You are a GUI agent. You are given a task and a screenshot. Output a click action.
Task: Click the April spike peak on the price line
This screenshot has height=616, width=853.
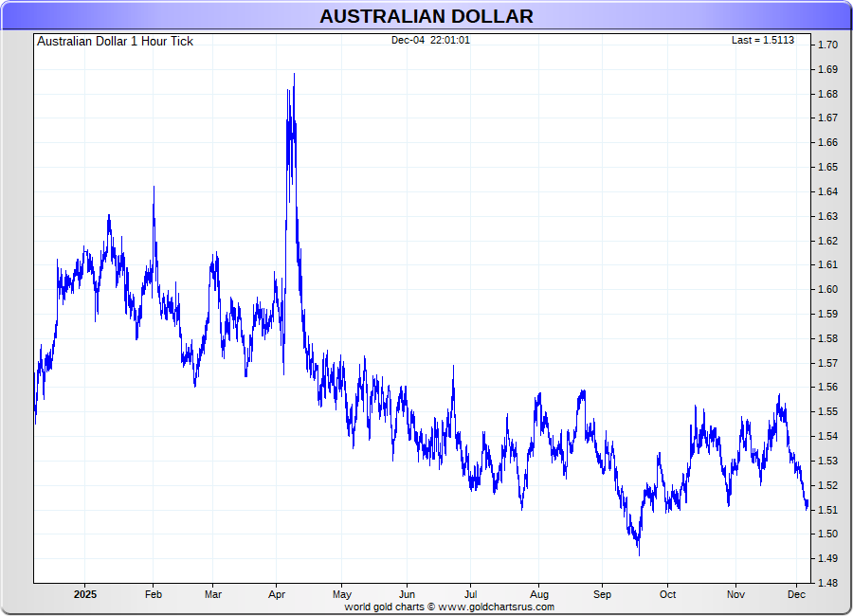tap(294, 74)
